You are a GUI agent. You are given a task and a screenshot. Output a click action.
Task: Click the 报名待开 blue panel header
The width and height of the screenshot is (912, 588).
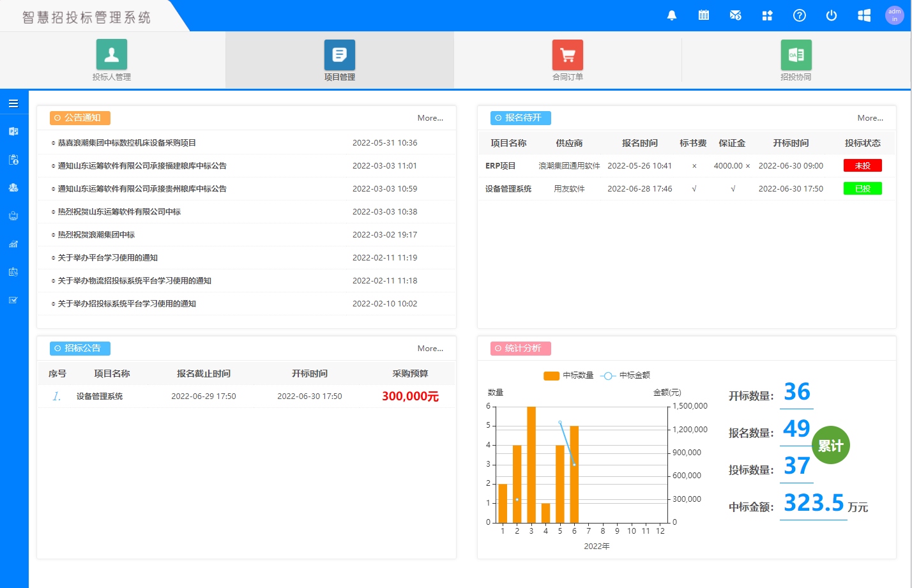(521, 118)
